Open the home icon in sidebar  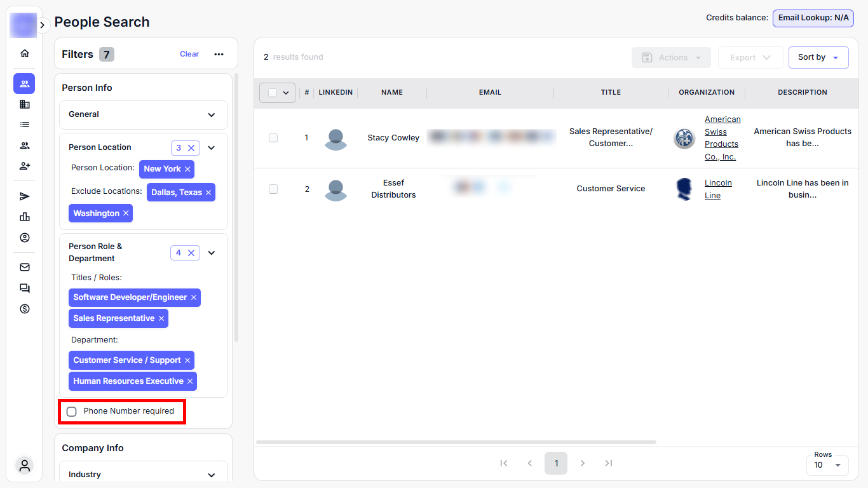(x=25, y=53)
